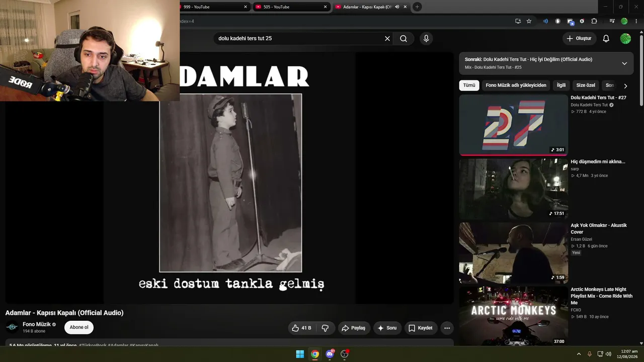Dislike the Adamlar video
Screen dimensions: 644x362
click(x=325, y=328)
